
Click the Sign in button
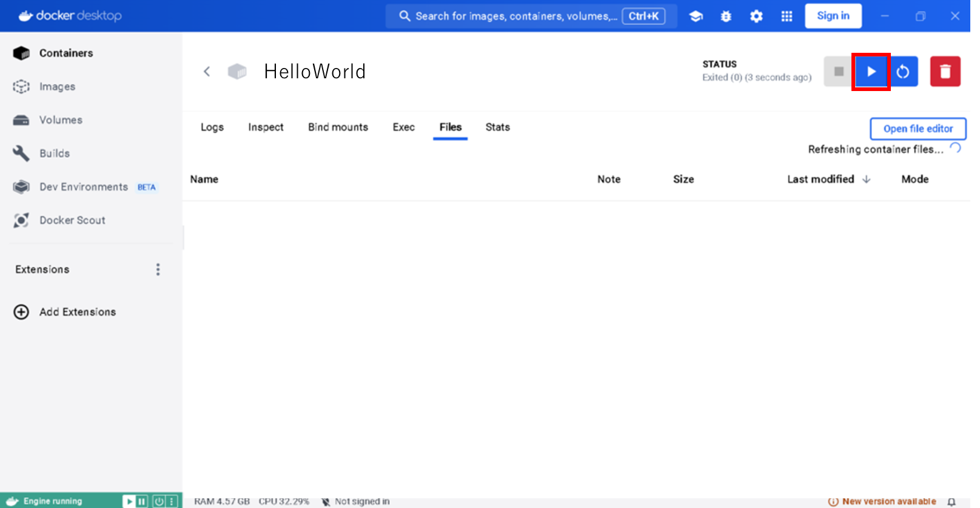[x=833, y=16]
